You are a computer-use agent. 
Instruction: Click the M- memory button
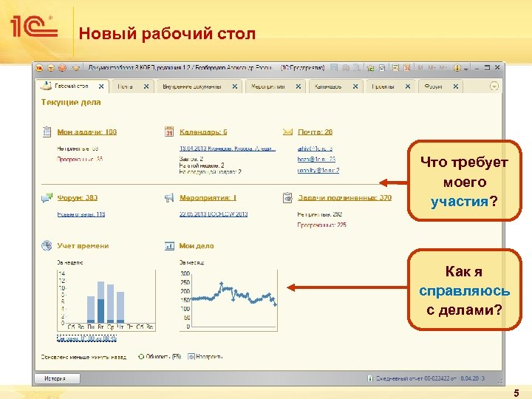443,68
